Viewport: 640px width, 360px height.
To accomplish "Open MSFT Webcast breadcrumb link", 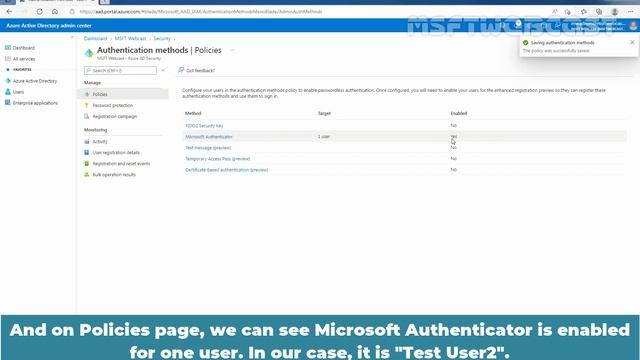I will click(x=130, y=38).
